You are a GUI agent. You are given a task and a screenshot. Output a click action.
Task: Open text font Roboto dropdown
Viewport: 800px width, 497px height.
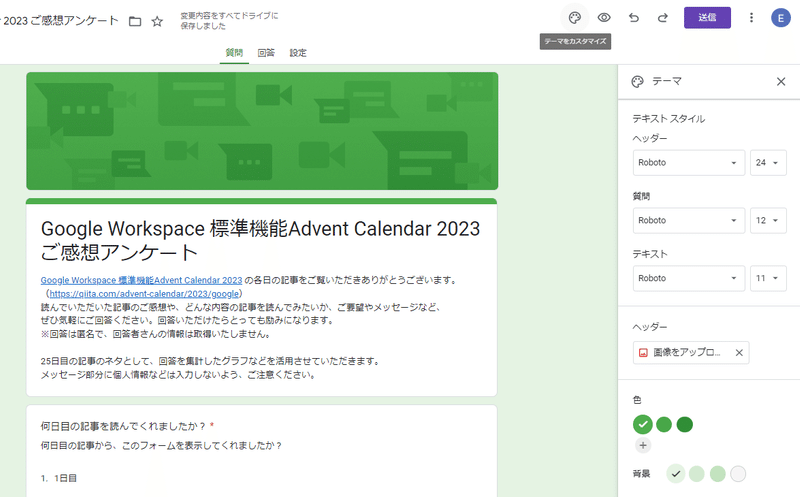coord(689,278)
